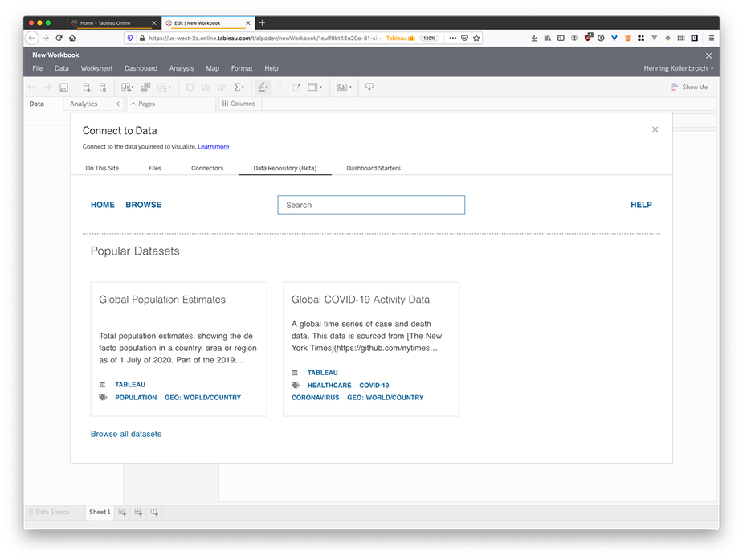The height and width of the screenshot is (560, 743).
Task: Open the Data menu
Action: (x=62, y=69)
